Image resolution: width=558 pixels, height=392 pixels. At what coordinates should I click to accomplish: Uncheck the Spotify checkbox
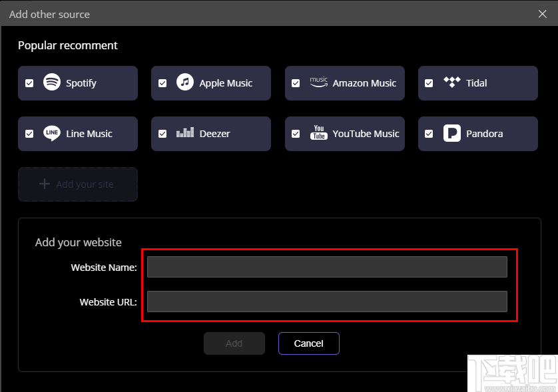29,83
